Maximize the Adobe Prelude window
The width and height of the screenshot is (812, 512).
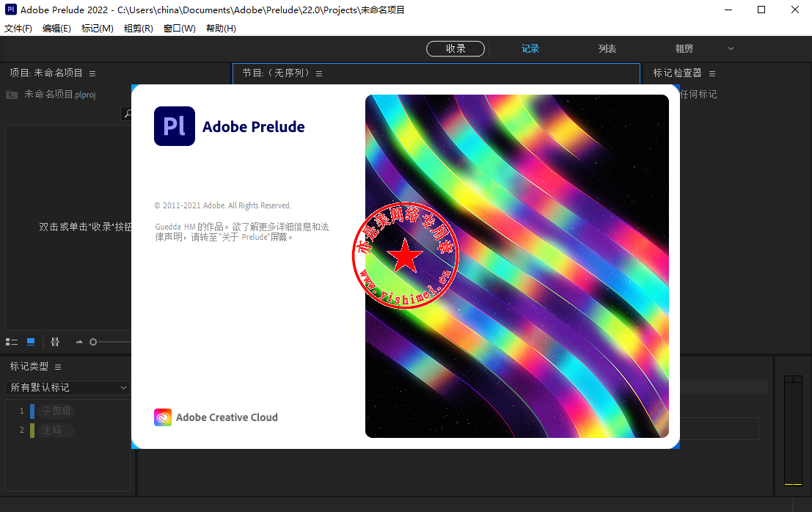761,10
